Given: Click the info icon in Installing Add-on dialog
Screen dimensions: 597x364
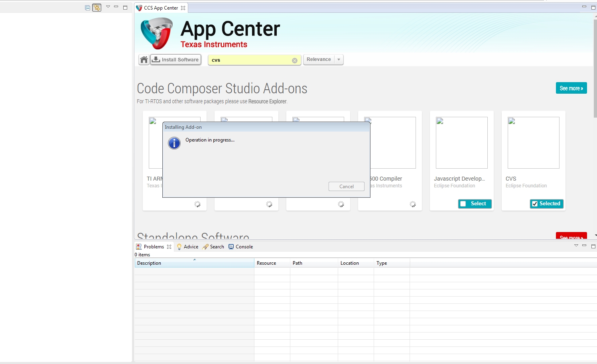Looking at the screenshot, I should point(174,143).
